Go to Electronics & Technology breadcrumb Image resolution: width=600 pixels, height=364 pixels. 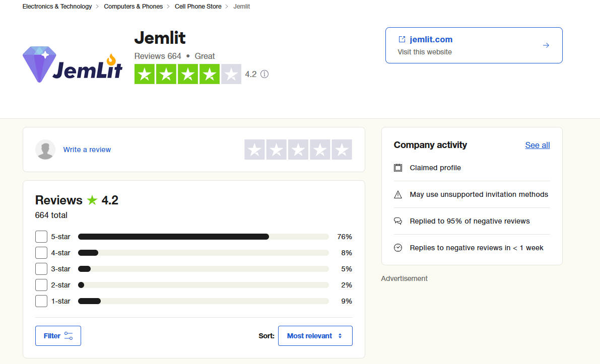coord(57,7)
